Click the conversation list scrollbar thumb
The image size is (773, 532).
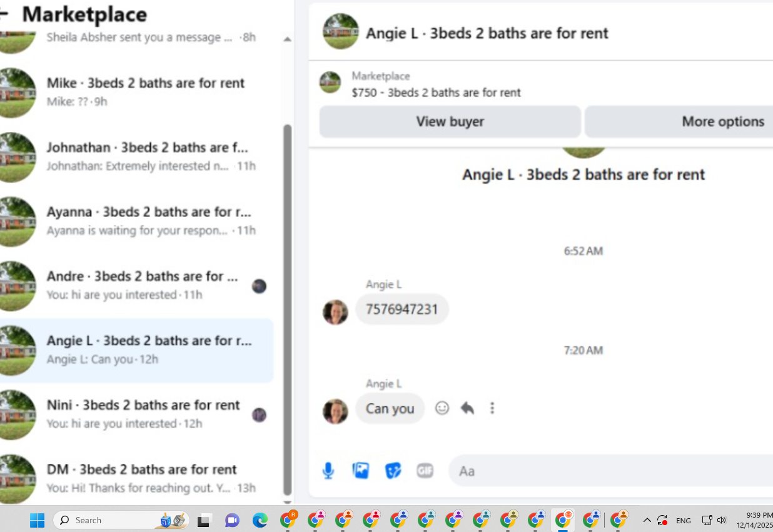pos(287,309)
